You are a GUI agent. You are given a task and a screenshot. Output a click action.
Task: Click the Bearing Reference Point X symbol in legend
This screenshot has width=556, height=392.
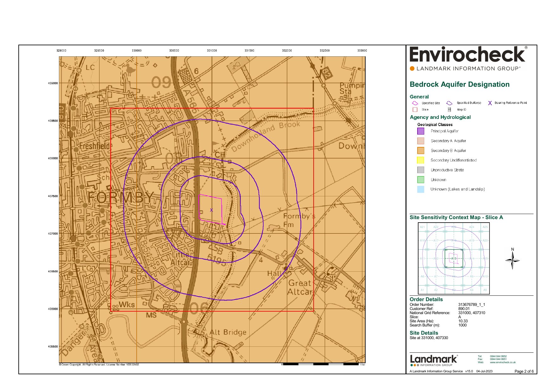(490, 103)
